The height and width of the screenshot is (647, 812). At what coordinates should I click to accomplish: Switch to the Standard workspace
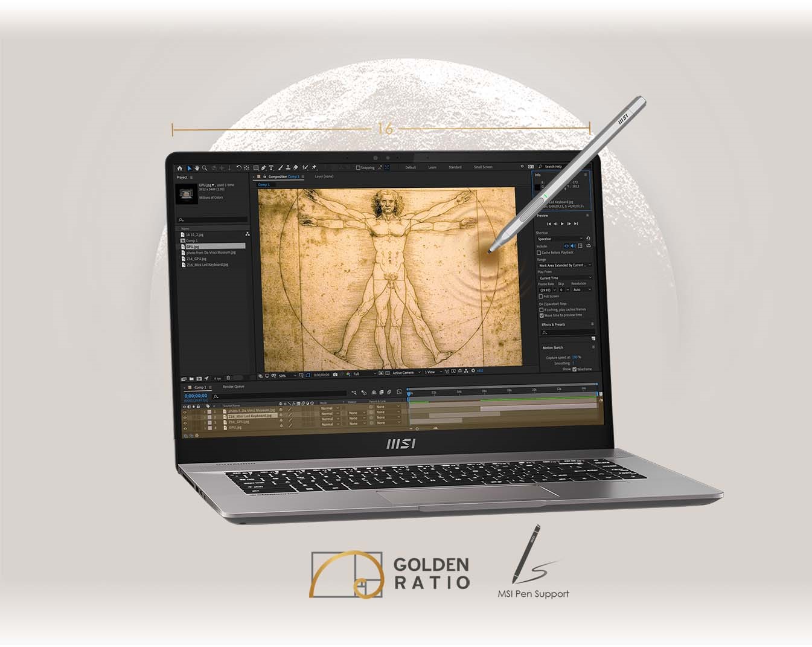[x=455, y=167]
